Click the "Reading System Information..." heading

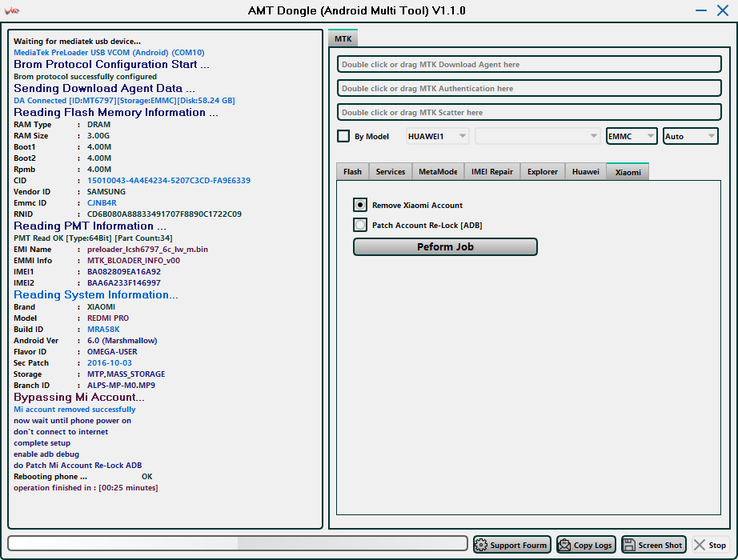tap(95, 294)
